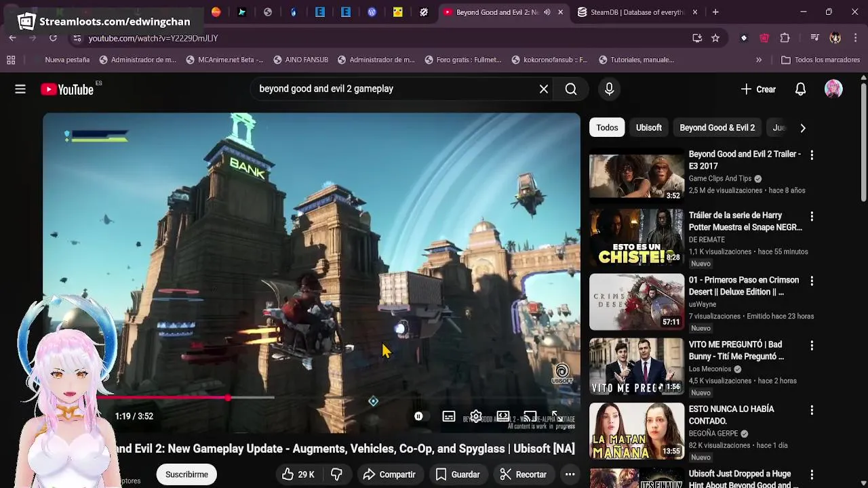This screenshot has width=868, height=488.
Task: Open the apps grid in bookmarks bar
Action: [x=11, y=60]
